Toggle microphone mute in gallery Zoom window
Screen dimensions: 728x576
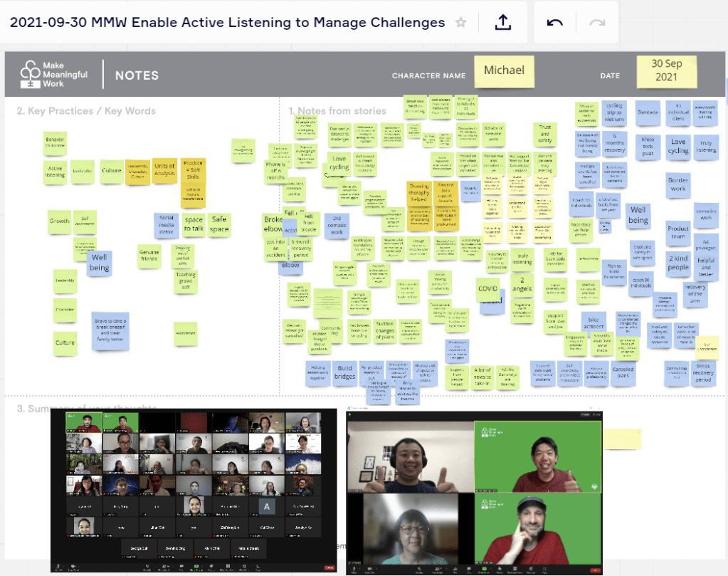coord(61,567)
